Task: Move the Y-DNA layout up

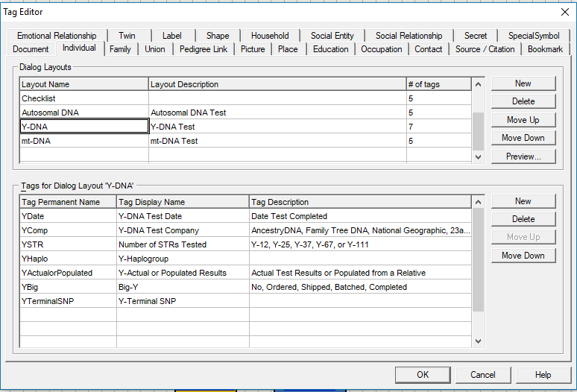Action: pyautogui.click(x=523, y=120)
